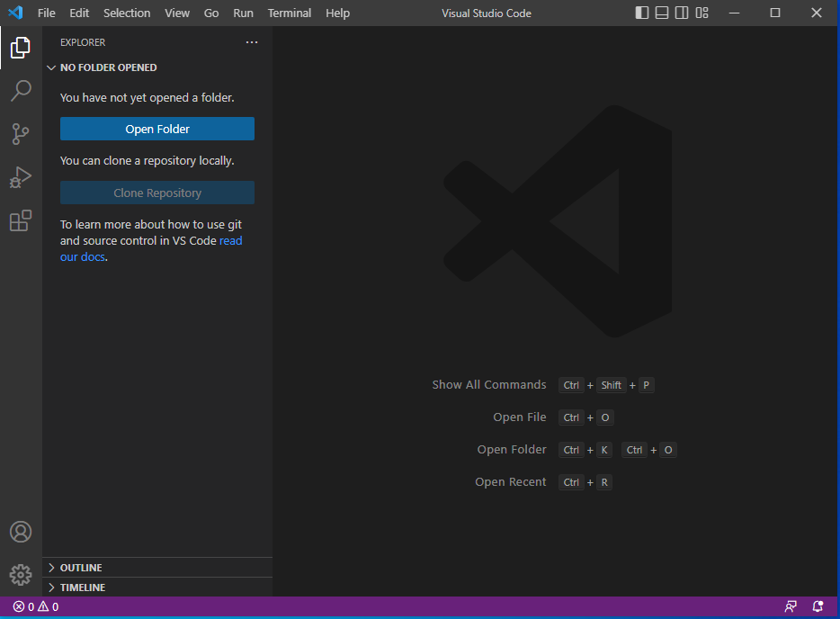Toggle Panel layout icon

[x=662, y=13]
